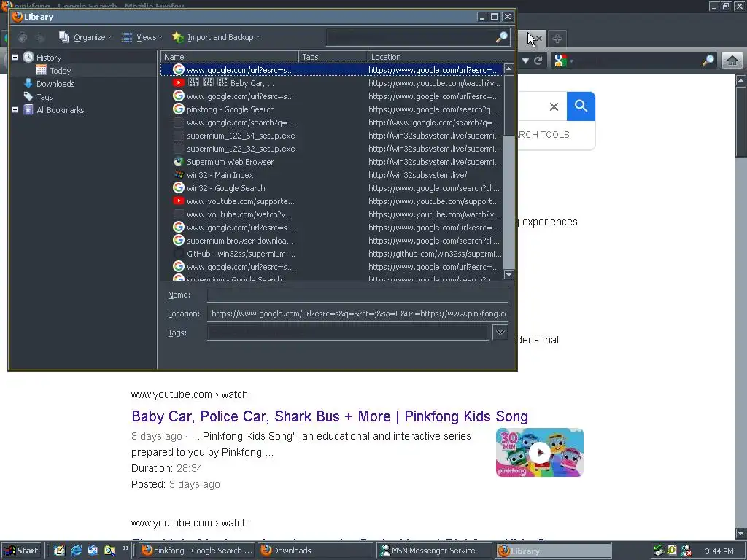
Task: Select Downloads in the Library sidebar
Action: coord(55,84)
